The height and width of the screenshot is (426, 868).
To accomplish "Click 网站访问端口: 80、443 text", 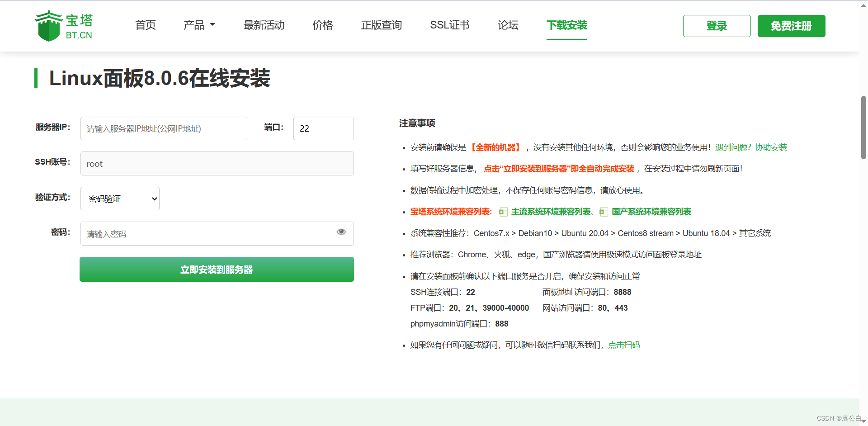I will click(585, 308).
